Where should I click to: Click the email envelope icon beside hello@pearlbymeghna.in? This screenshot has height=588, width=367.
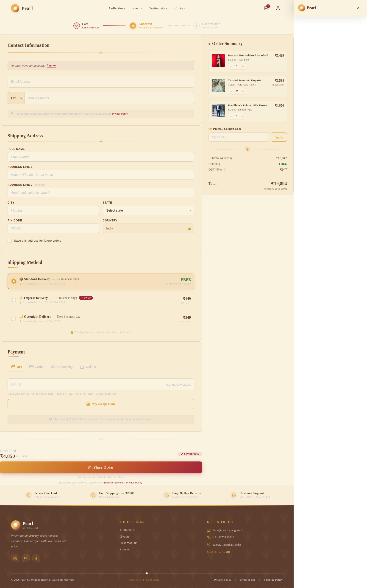[x=209, y=530]
